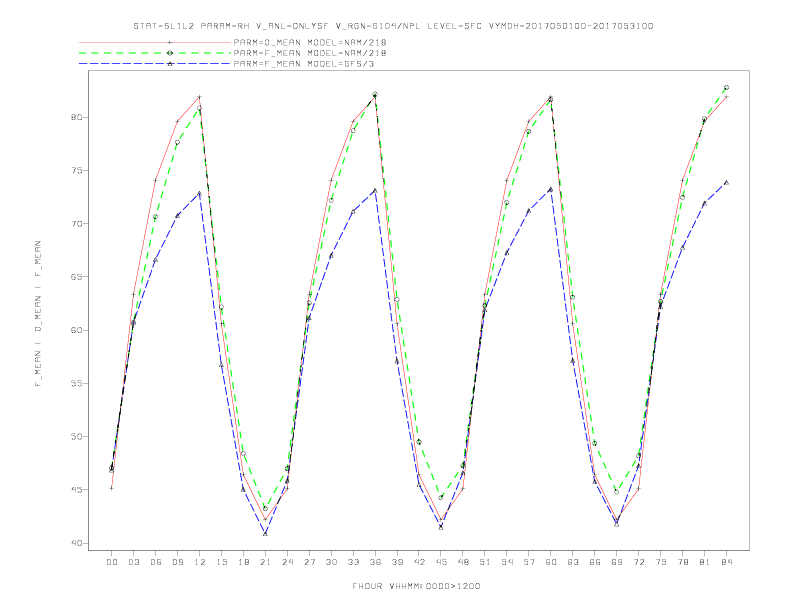Click forecast hour label 78 on x-axis
This screenshot has height=612, width=792.
[682, 562]
